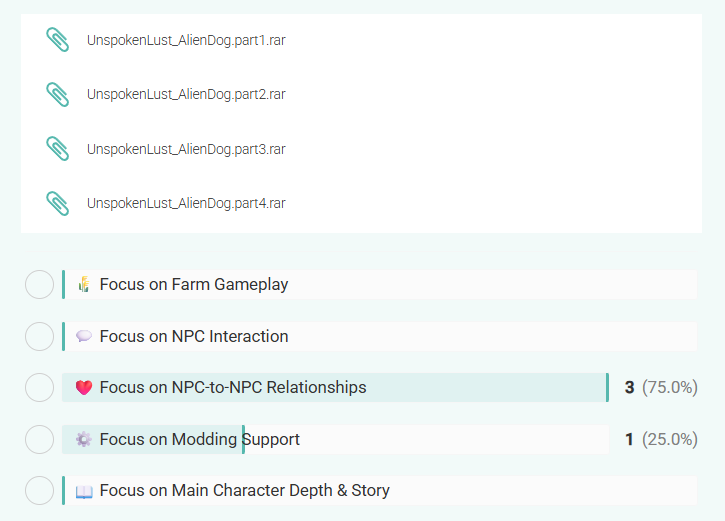Click the 1 (25.0%) vote count text
Image resolution: width=725 pixels, height=521 pixels.
click(661, 439)
